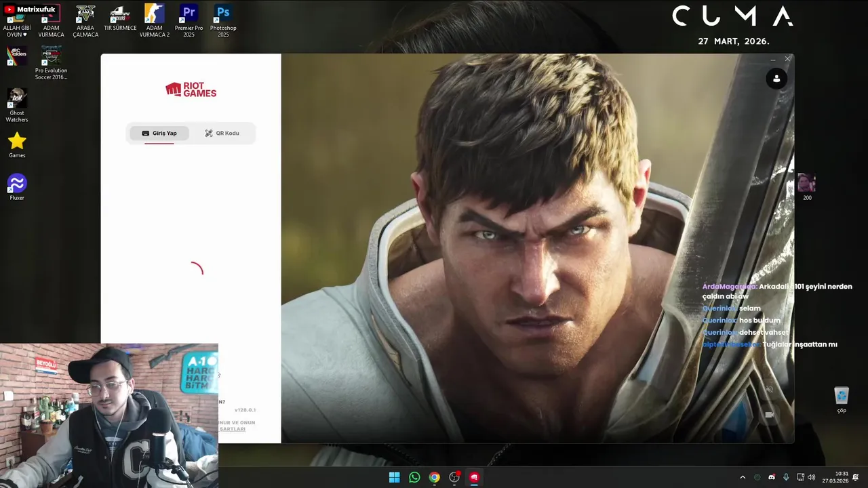The height and width of the screenshot is (488, 868).
Task: Launch TIR SÜRMECE truck game shortcut
Action: click(120, 18)
